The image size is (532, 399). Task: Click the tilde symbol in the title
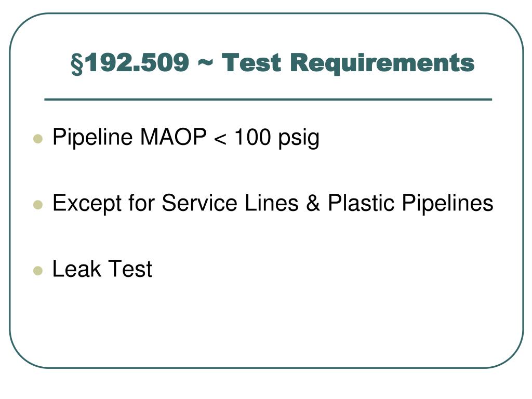[205, 62]
